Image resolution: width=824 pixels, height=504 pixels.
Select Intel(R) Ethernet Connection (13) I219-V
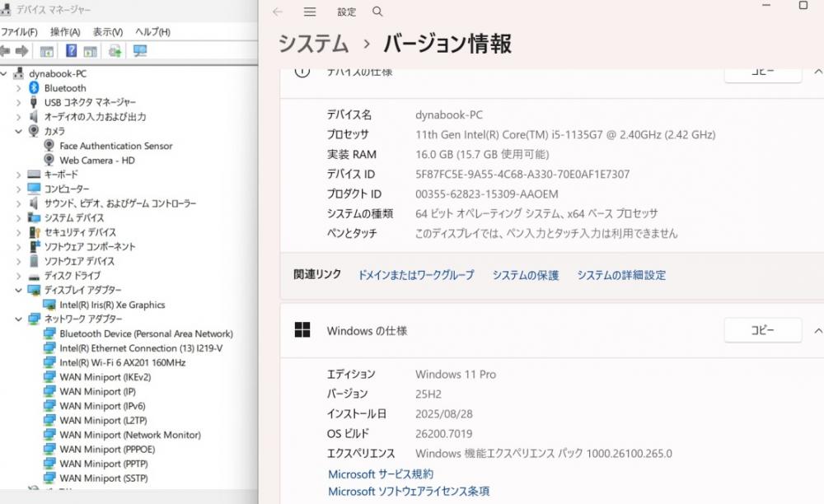click(141, 348)
